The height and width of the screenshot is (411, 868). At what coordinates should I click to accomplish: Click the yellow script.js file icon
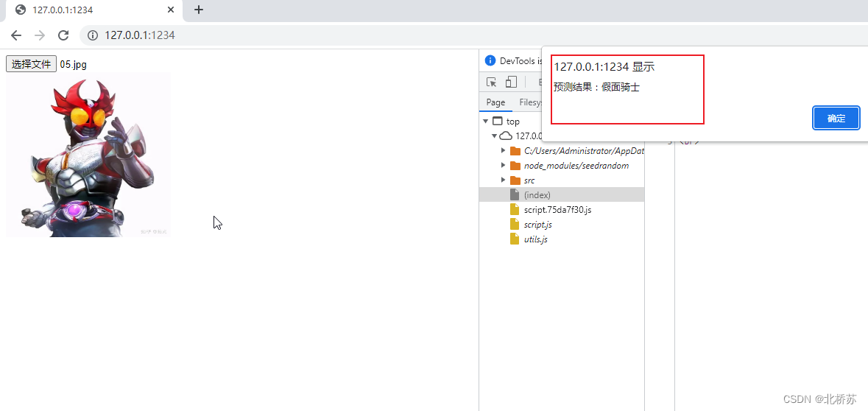[515, 225]
